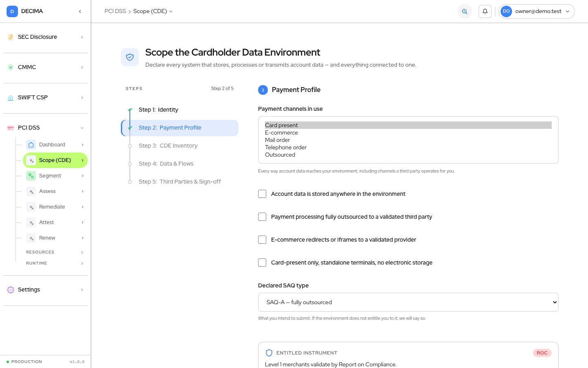Open the Declared SAQ type dropdown
The image size is (588, 368).
[x=408, y=302]
